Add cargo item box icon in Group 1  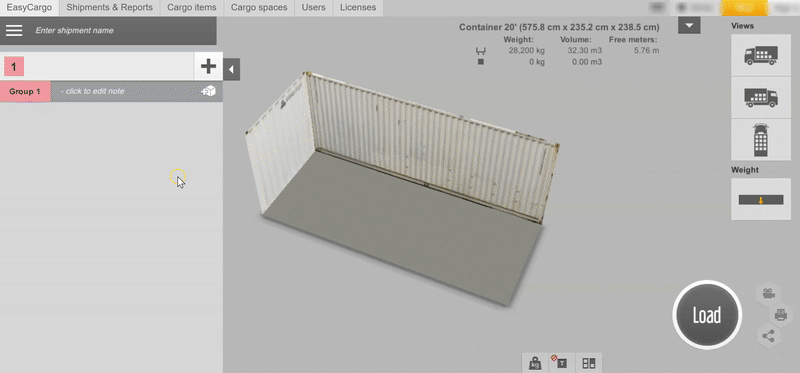(208, 91)
